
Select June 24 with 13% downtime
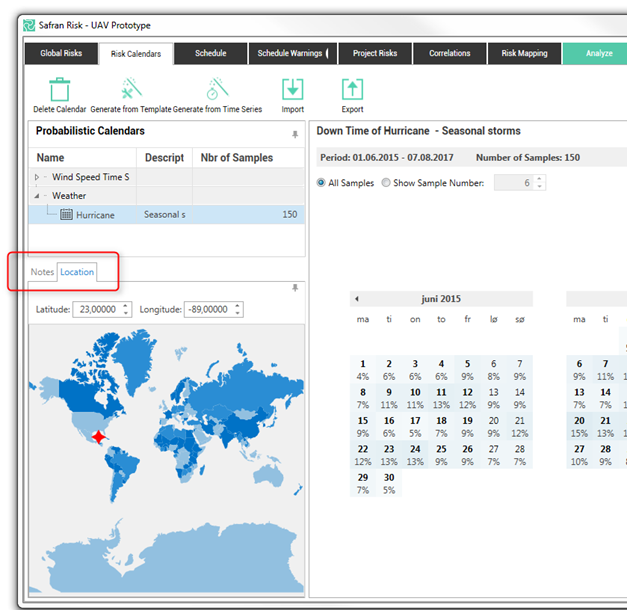coord(415,455)
